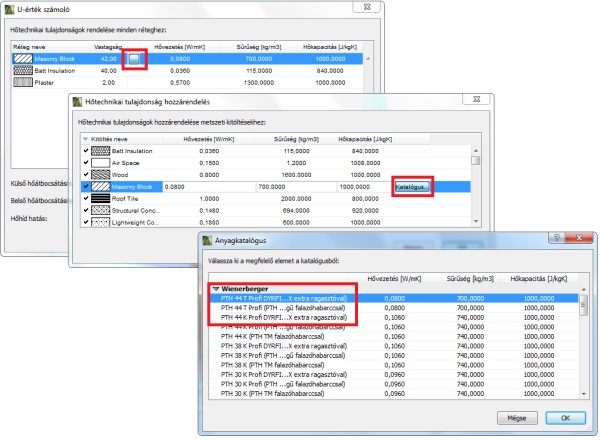This screenshot has height=440, width=600.
Task: Select PTH 30 K Profi DYRFI extra ragasztóval row
Action: coord(394,375)
